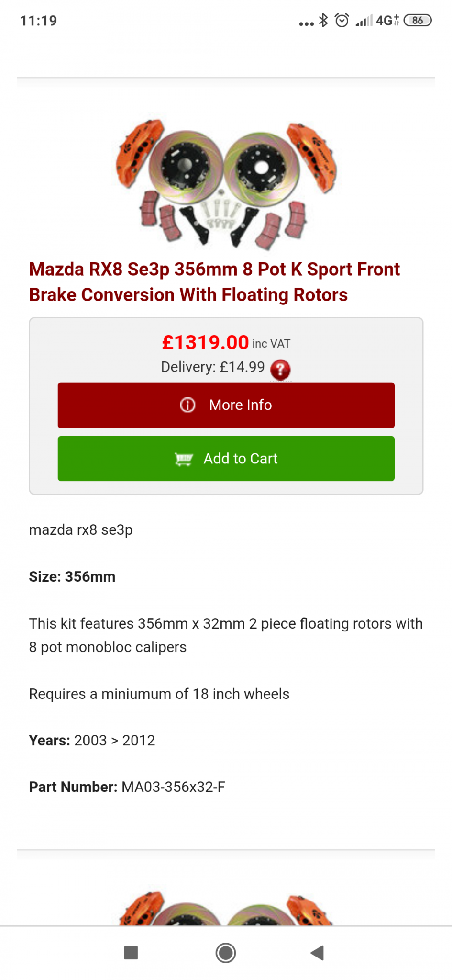Tap the clock time 11:19
Image resolution: width=452 pixels, height=980 pixels.
coord(38,21)
